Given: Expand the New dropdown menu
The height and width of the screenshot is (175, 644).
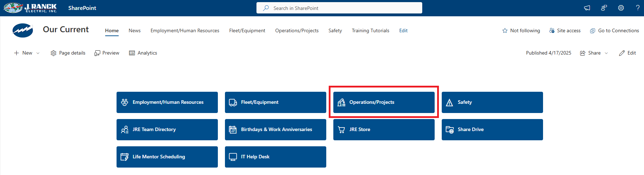Looking at the screenshot, I should [38, 53].
